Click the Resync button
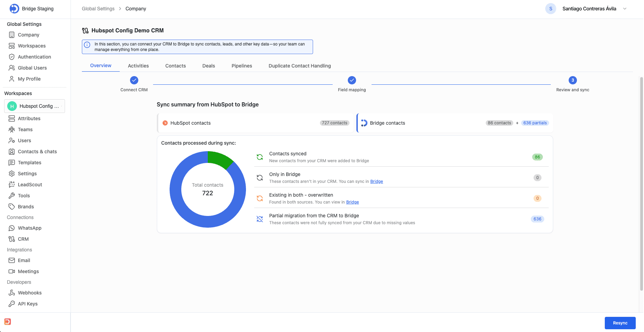Image resolution: width=644 pixels, height=332 pixels. coord(620,323)
